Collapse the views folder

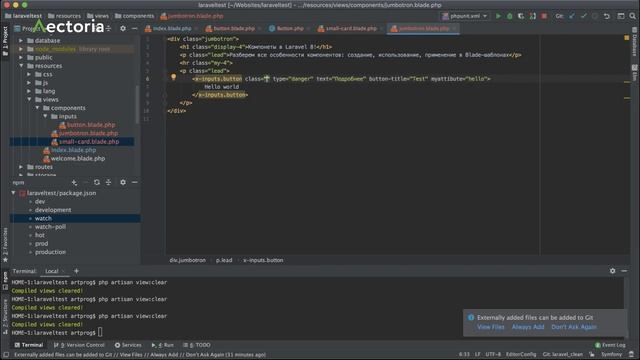click(29, 99)
